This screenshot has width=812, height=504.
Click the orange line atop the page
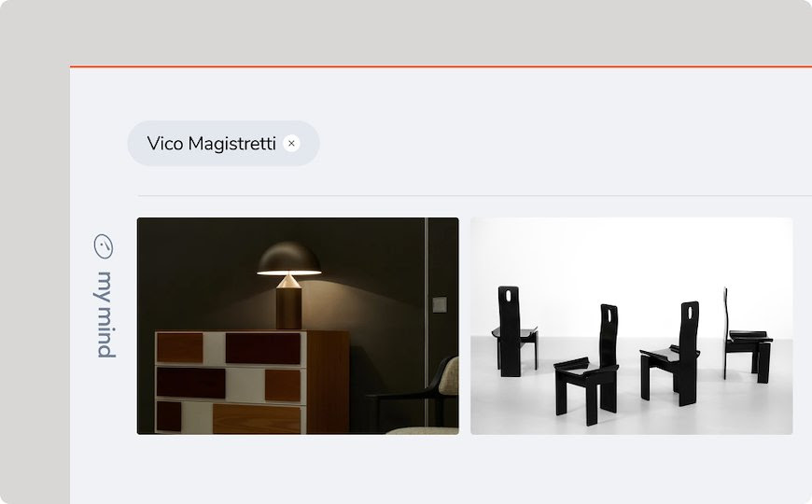coord(441,66)
